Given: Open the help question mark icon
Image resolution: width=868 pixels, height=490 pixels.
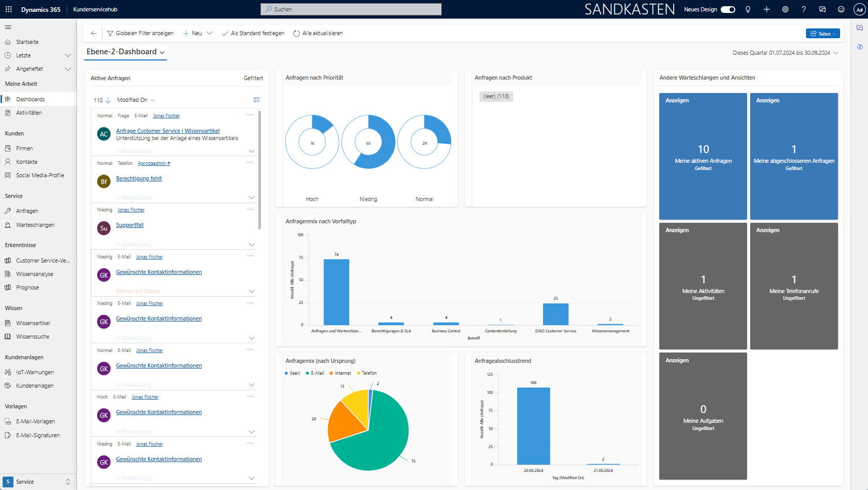Looking at the screenshot, I should (804, 9).
